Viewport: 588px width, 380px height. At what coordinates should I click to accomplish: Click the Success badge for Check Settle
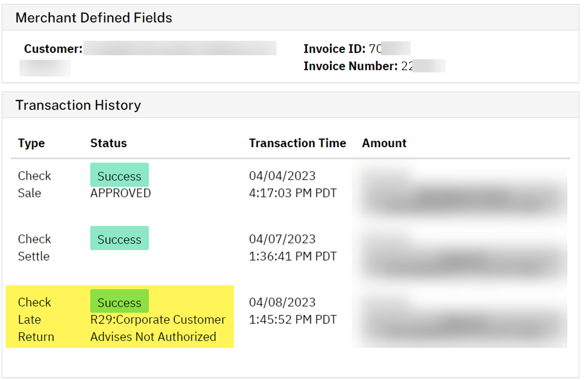click(x=119, y=239)
